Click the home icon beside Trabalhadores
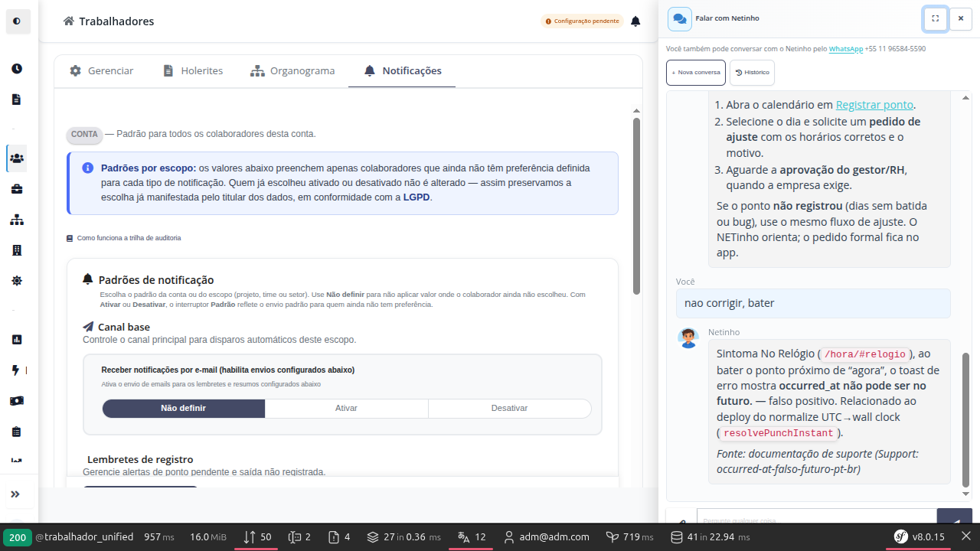The height and width of the screenshot is (551, 980). click(x=69, y=21)
